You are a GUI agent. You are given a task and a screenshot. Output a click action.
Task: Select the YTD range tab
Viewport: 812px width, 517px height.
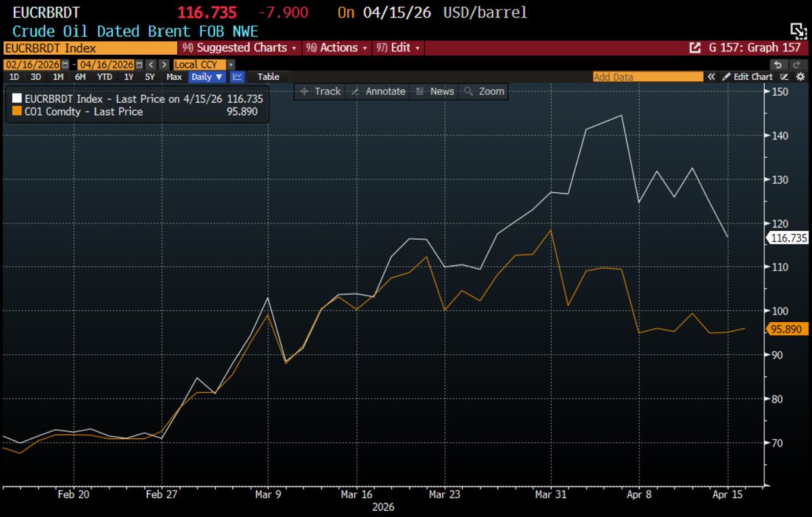coord(104,76)
